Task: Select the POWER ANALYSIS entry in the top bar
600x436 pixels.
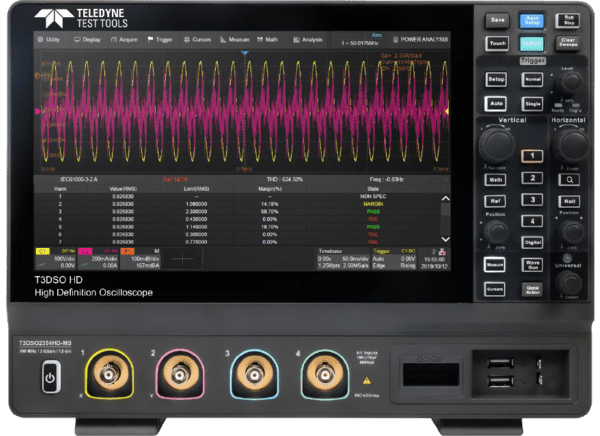Action: click(x=420, y=39)
